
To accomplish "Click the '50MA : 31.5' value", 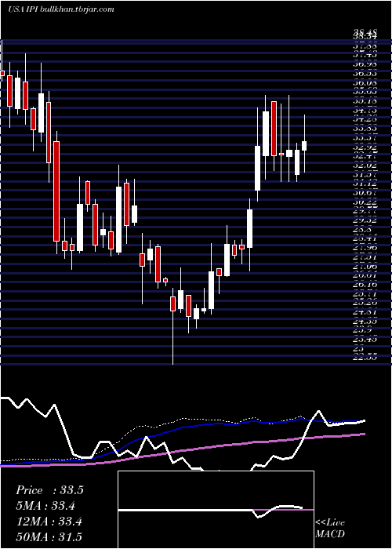I will 49,537.
